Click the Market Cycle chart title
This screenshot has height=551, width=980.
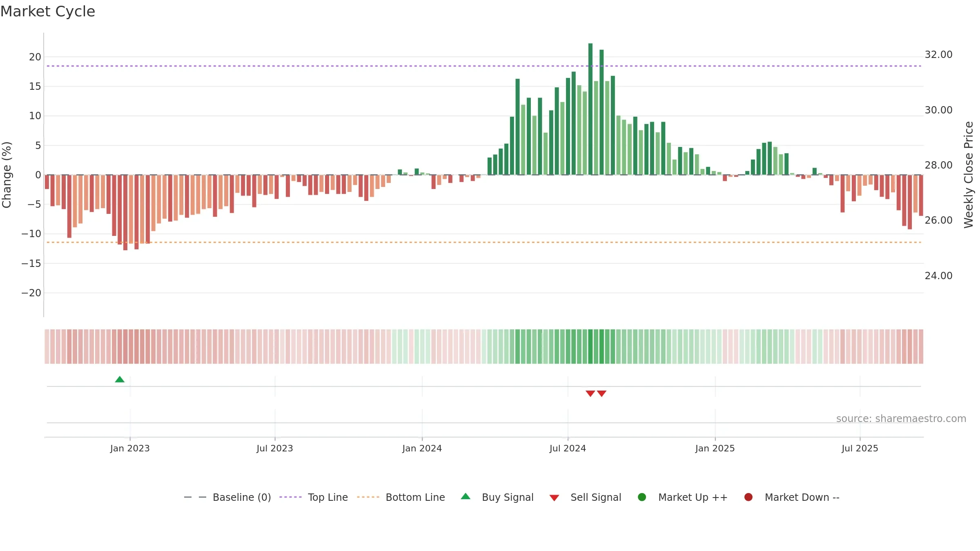[x=48, y=11]
